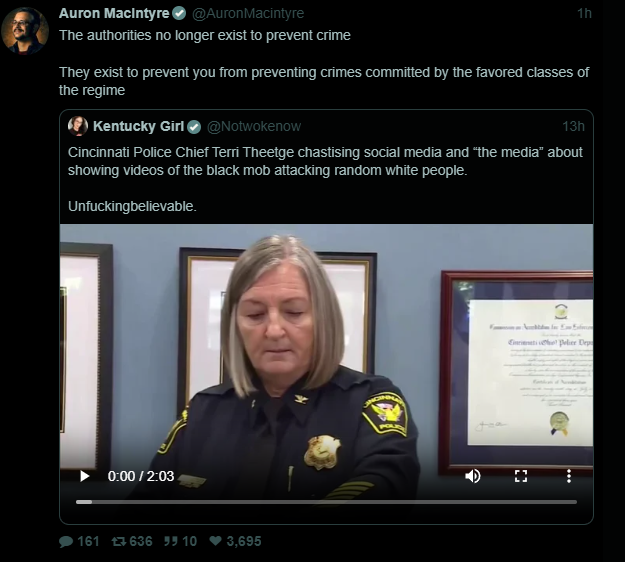Play the embedded video
This screenshot has height=562, width=625.
85,476
